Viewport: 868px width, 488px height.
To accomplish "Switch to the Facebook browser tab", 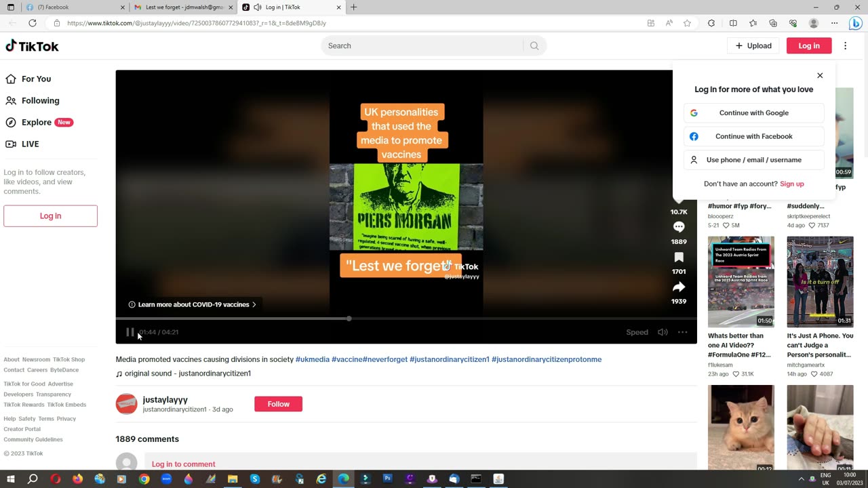I will point(75,7).
